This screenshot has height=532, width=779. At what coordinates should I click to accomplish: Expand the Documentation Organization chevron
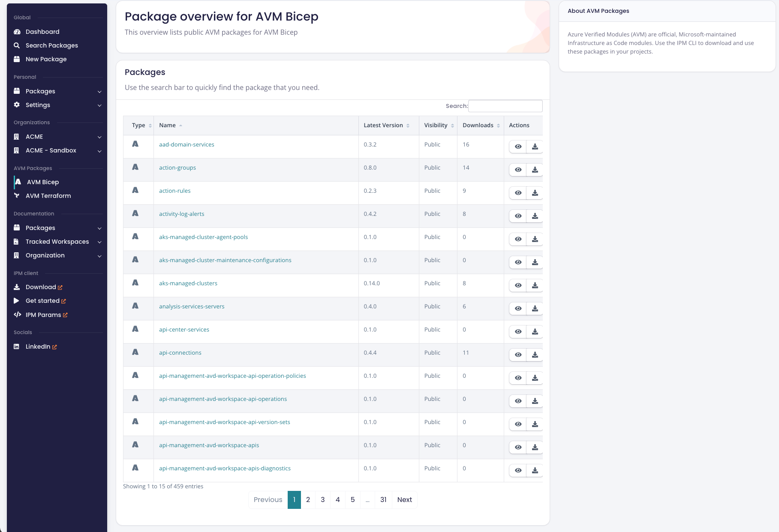(99, 256)
